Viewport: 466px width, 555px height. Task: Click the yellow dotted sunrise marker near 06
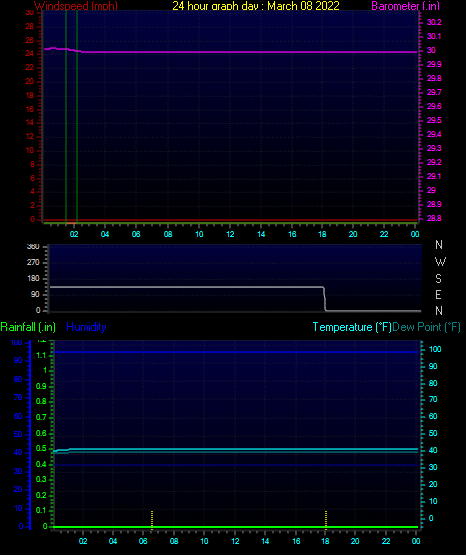point(152,520)
